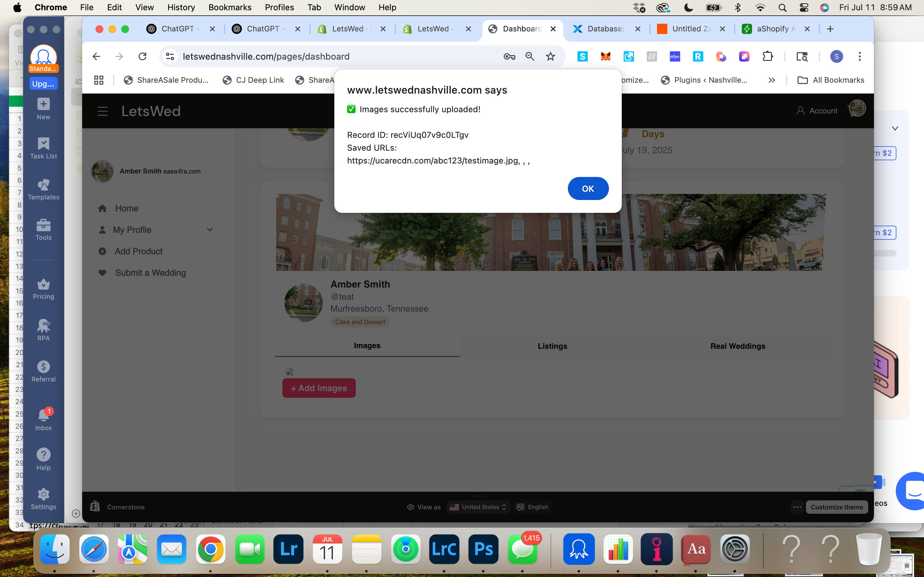Toggle the LetsWed hamburger menu
The image size is (924, 577).
click(102, 111)
